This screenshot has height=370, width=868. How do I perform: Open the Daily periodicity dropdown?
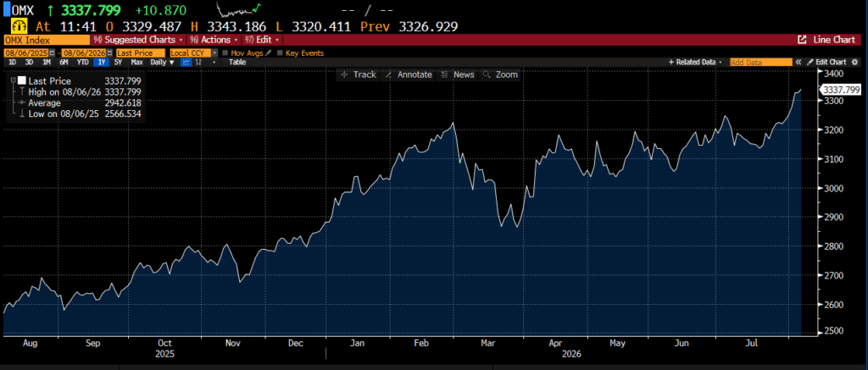[x=162, y=62]
